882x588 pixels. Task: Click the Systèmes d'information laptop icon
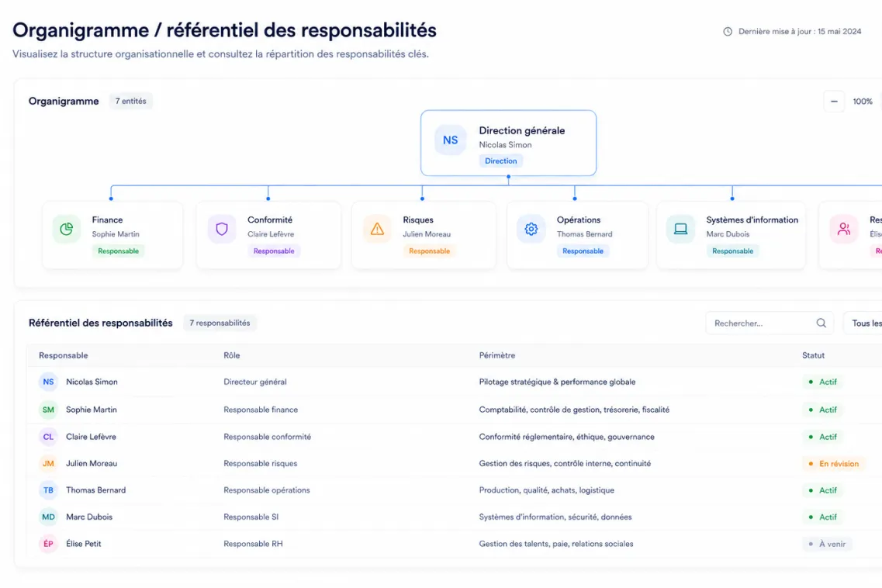680,229
